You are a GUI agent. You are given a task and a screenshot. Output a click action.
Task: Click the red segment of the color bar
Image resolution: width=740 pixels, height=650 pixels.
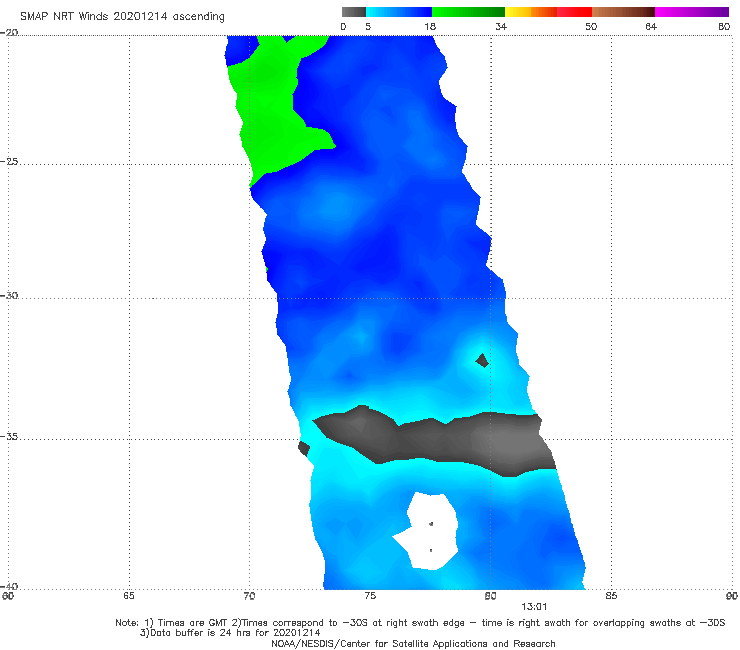(x=574, y=12)
